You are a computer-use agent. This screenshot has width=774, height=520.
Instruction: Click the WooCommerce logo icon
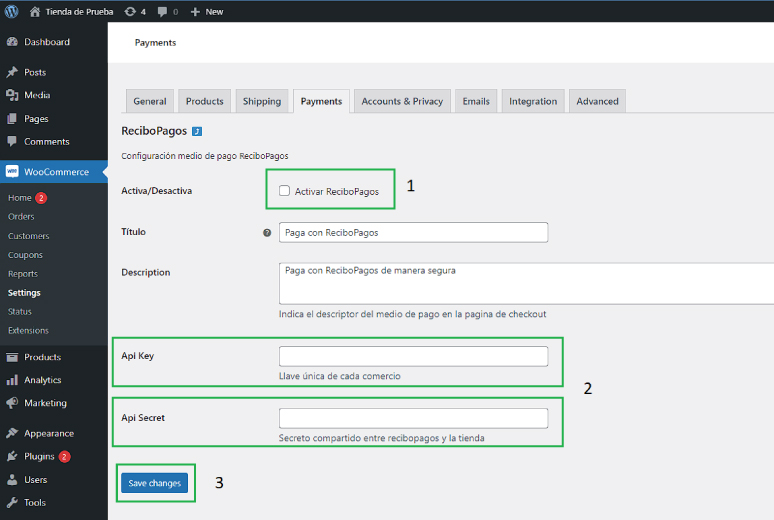pyautogui.click(x=12, y=171)
